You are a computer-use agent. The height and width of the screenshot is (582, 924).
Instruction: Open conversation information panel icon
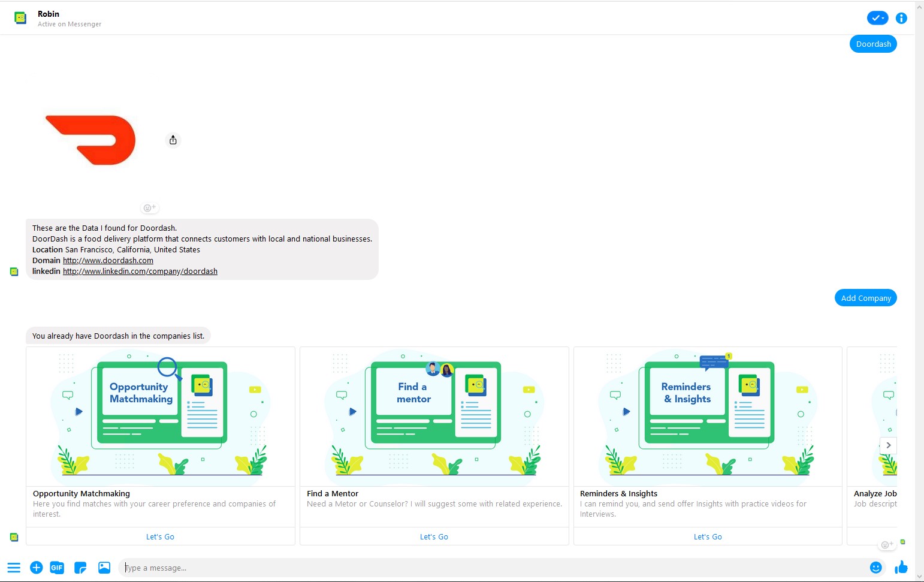901,18
